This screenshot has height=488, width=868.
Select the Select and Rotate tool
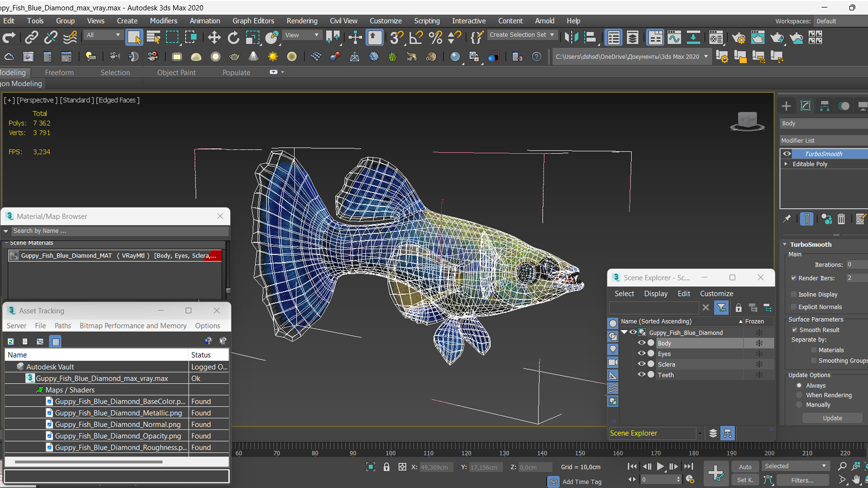(x=233, y=38)
